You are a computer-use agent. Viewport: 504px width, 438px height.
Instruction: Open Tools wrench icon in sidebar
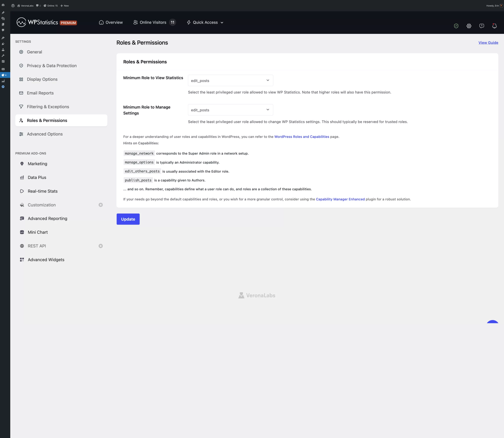point(3,56)
